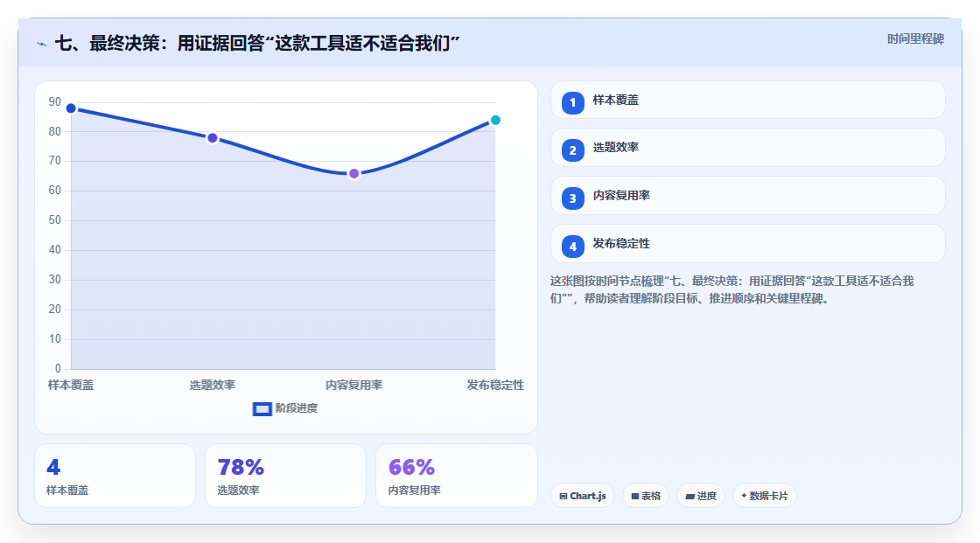Viewport: 980px width, 543px height.
Task: Click the 78% 选题效率 stat card
Action: point(285,477)
